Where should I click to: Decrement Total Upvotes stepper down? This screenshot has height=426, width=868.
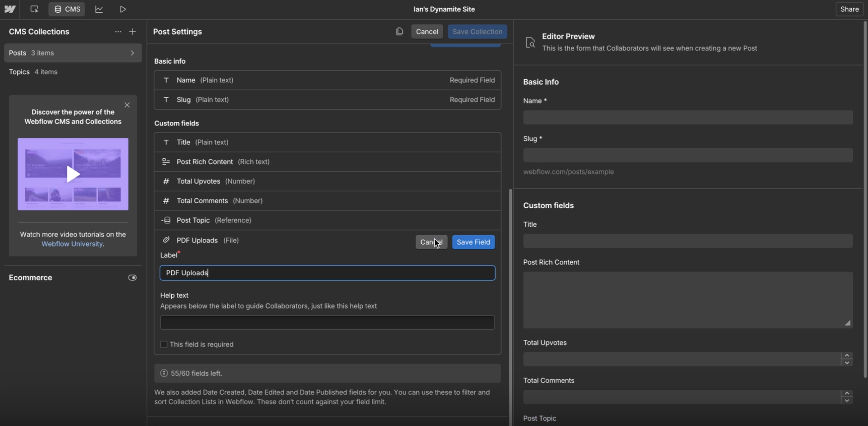point(847,363)
